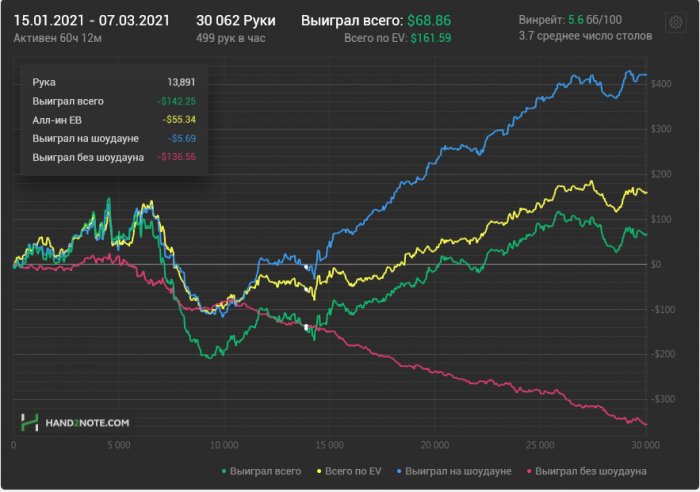Image resolution: width=700 pixels, height=492 pixels.
Task: Click the white marker on the blue line
Action: tap(306, 267)
